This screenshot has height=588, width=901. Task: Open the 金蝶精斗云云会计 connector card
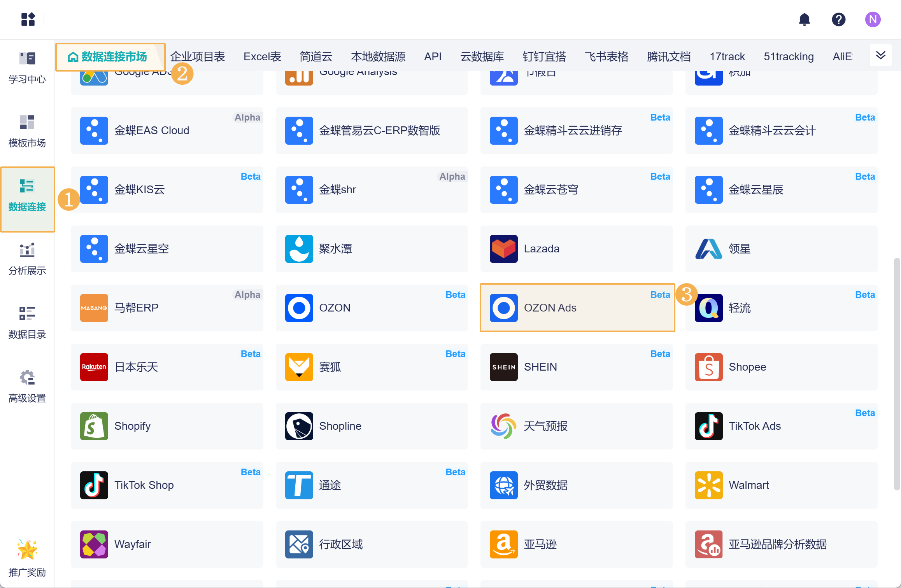coord(782,131)
